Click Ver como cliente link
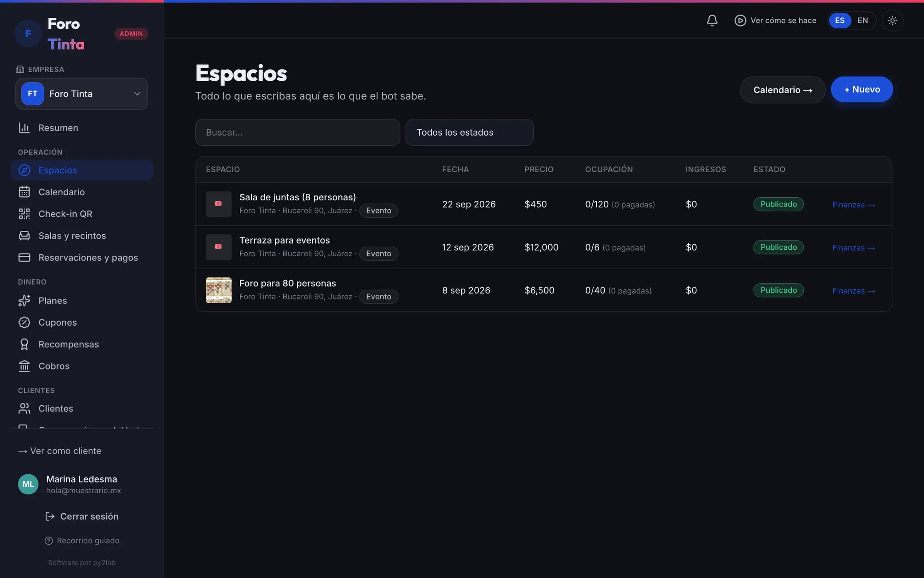 (x=60, y=451)
